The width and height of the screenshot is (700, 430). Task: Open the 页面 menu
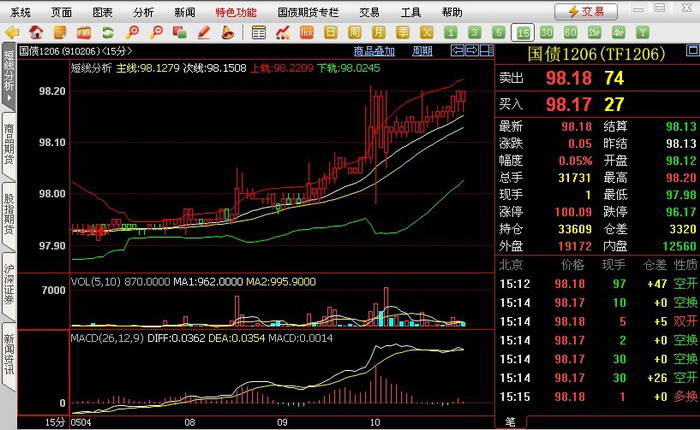point(61,12)
